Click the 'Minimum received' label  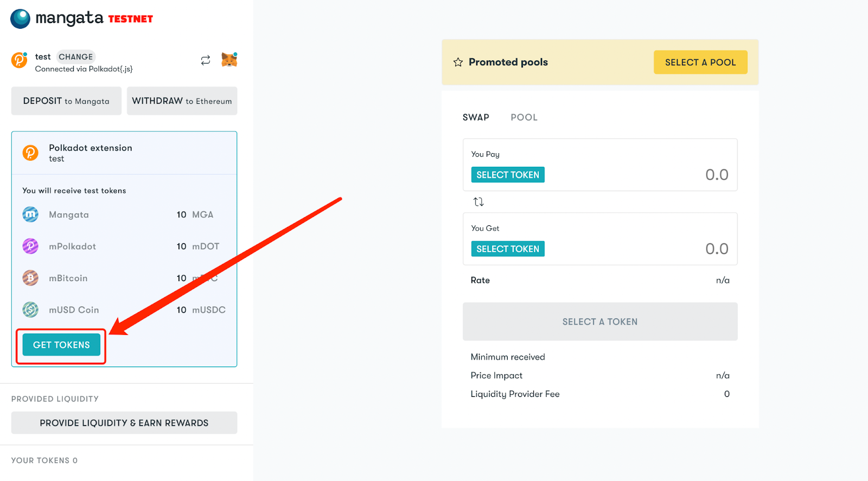[508, 357]
